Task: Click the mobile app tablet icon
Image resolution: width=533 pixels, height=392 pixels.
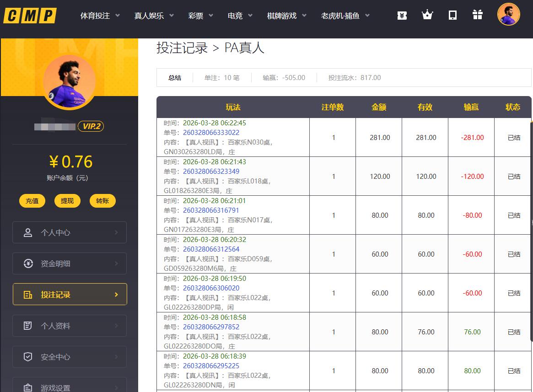Action: (x=452, y=15)
